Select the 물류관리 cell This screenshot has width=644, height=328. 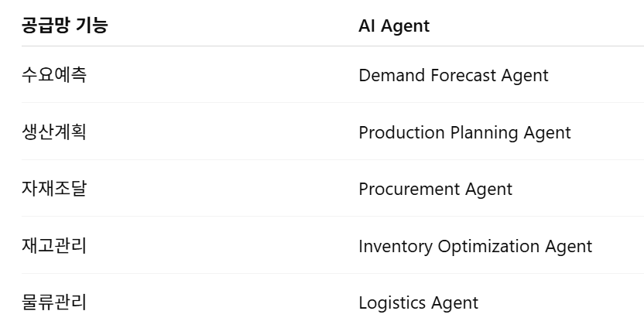54,302
